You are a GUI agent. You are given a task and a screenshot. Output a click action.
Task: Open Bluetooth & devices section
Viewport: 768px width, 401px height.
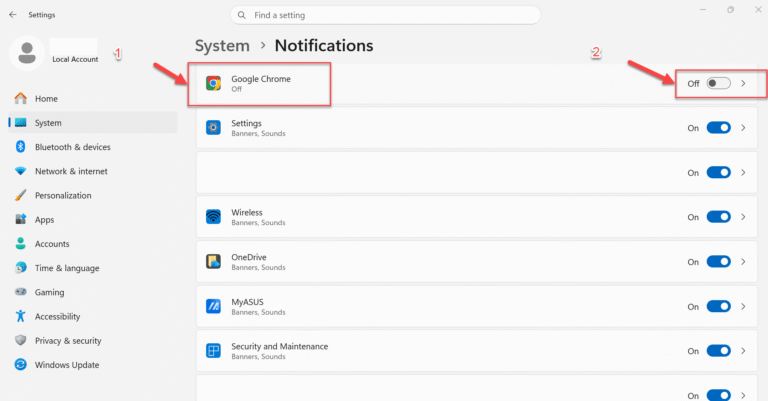tap(93, 147)
